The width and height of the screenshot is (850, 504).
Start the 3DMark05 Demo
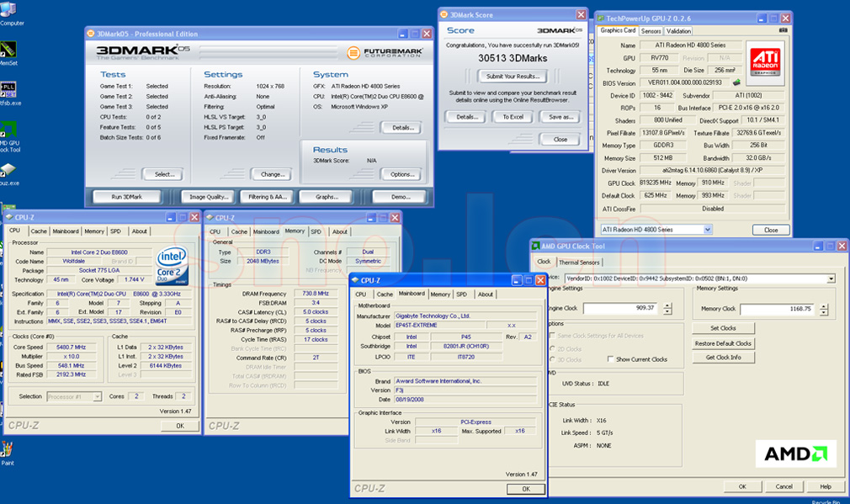pyautogui.click(x=400, y=197)
